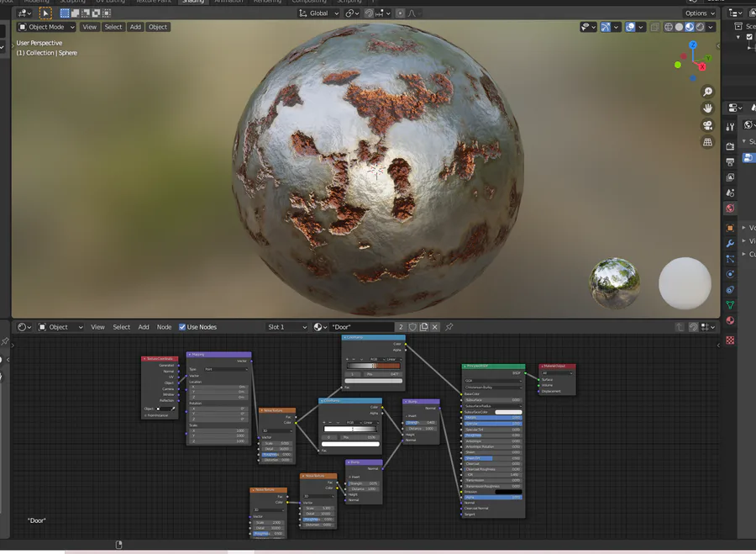Open the 3D viewport editor type dropdown

pyautogui.click(x=24, y=13)
